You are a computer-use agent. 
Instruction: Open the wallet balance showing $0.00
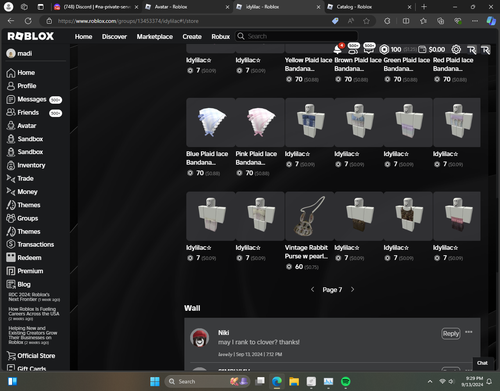pyautogui.click(x=432, y=49)
